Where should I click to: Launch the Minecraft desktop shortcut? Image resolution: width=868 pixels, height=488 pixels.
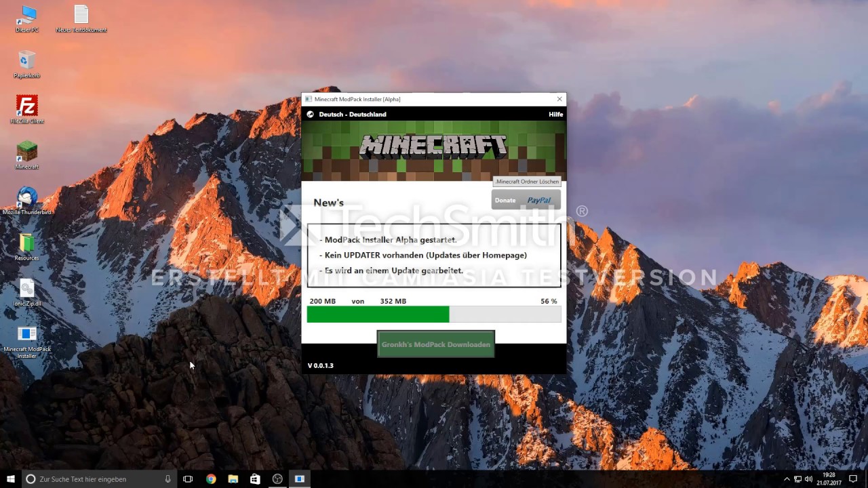pyautogui.click(x=27, y=155)
